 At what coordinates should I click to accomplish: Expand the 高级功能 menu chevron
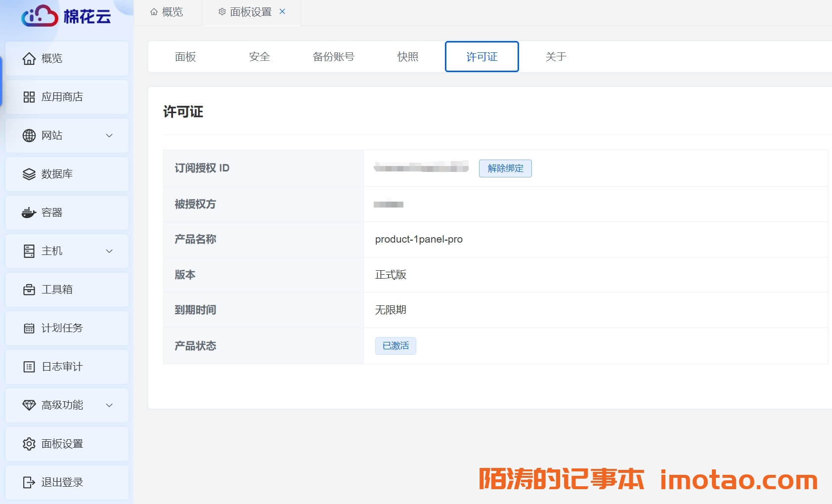109,406
